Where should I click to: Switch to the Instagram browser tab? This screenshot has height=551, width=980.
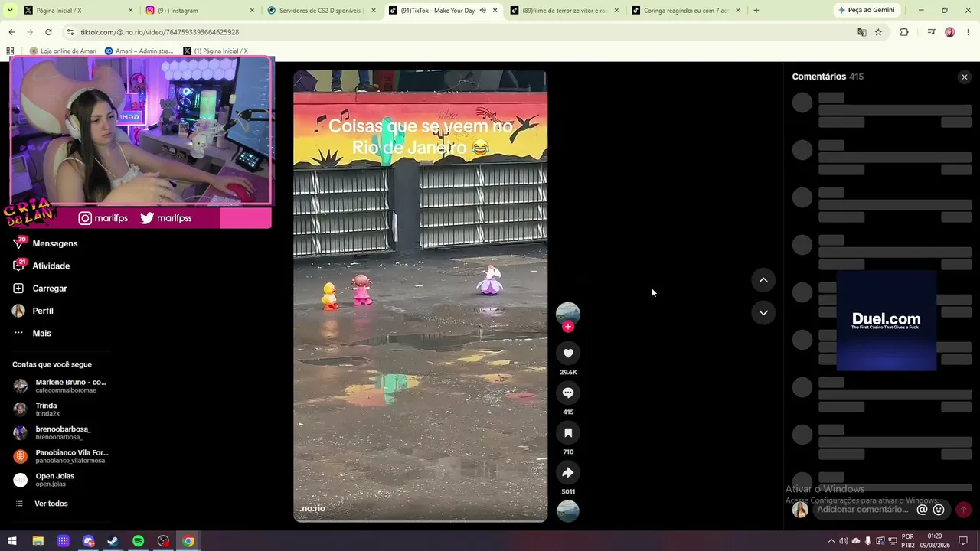(x=199, y=11)
